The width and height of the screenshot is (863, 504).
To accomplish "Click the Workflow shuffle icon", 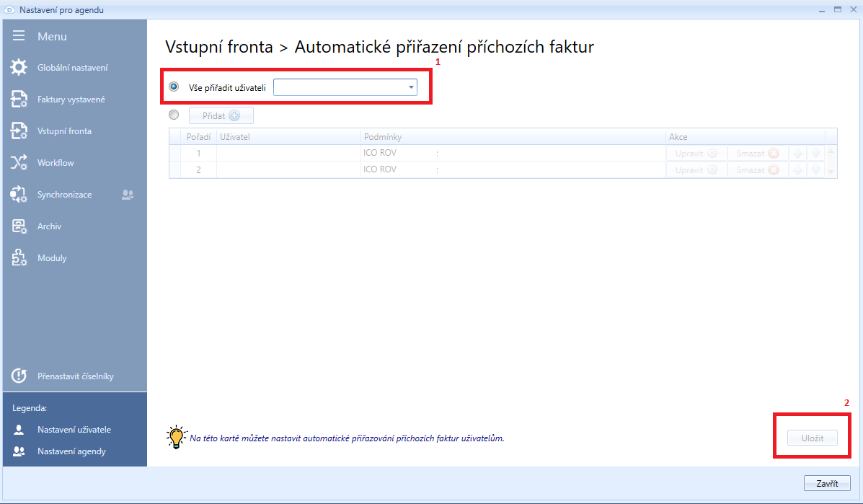I will pyautogui.click(x=19, y=163).
